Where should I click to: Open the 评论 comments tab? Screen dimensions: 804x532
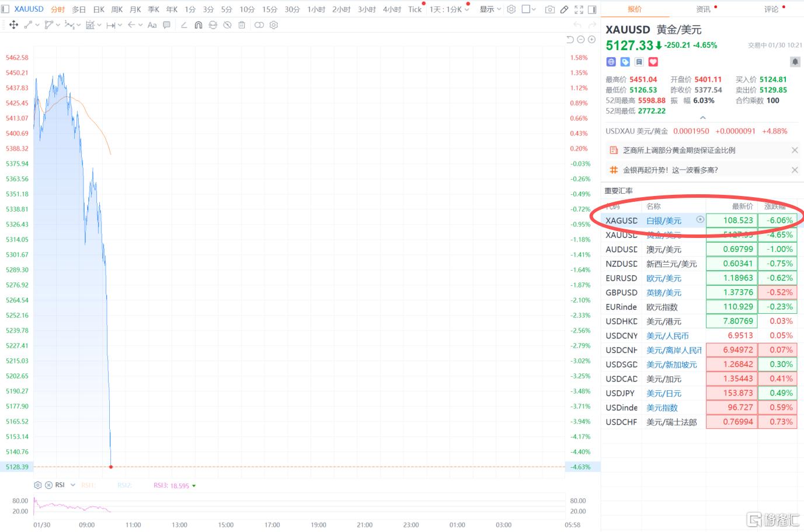tap(771, 9)
